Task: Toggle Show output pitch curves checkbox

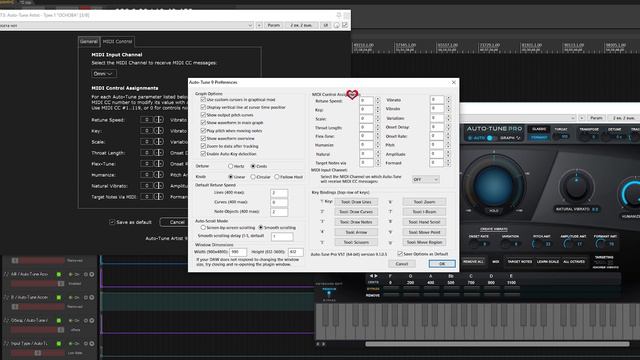Action: pos(203,115)
